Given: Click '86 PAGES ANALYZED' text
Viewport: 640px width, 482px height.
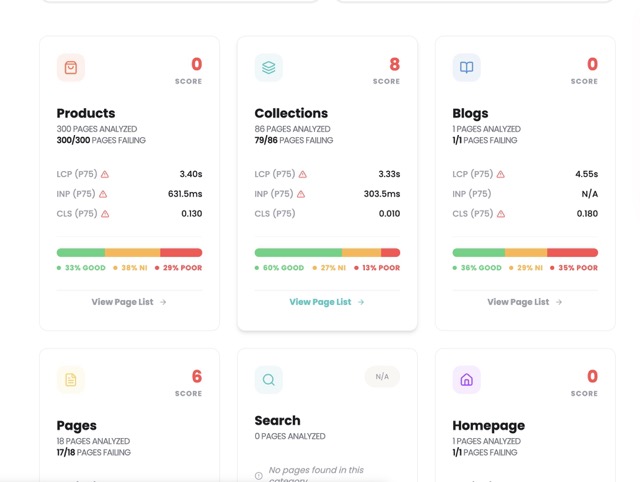Looking at the screenshot, I should point(293,129).
